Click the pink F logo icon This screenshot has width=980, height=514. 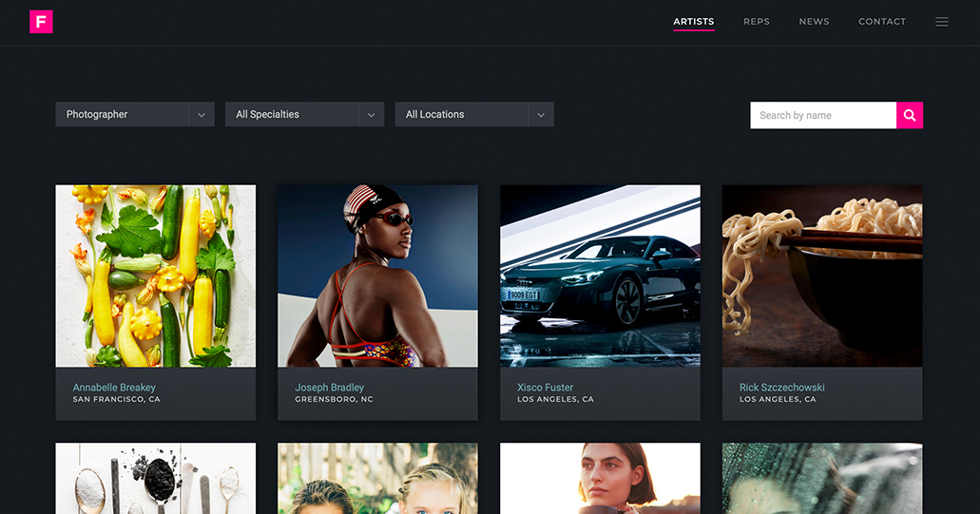coord(41,22)
